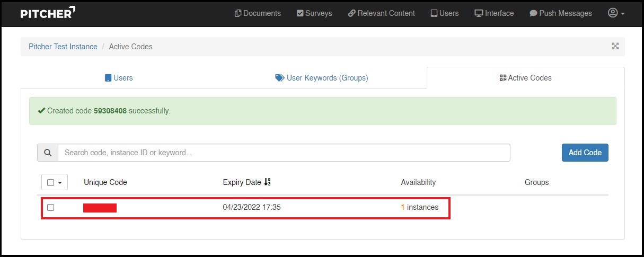The width and height of the screenshot is (644, 257).
Task: Switch to the Users tab
Action: coord(119,78)
